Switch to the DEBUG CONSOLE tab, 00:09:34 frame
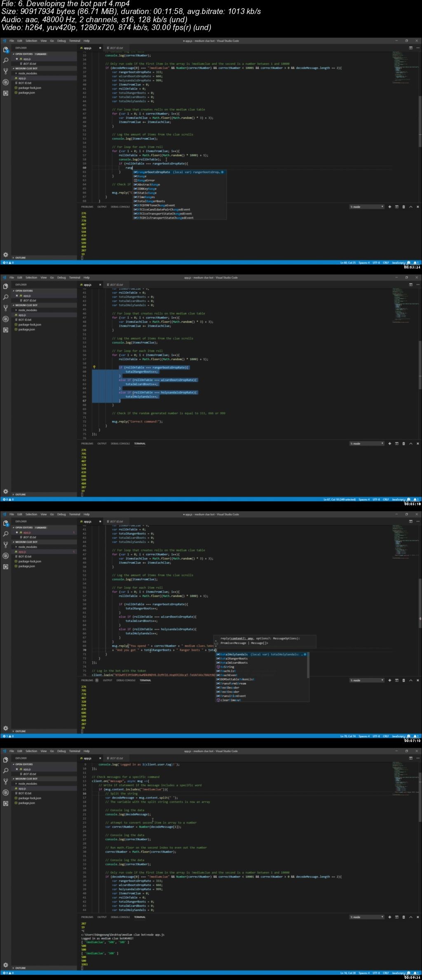 tap(120, 917)
